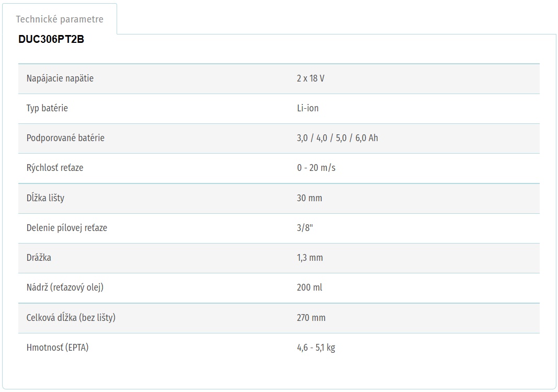Click the 0 - 20 m/s value
This screenshot has height=392, width=558.
click(x=316, y=168)
